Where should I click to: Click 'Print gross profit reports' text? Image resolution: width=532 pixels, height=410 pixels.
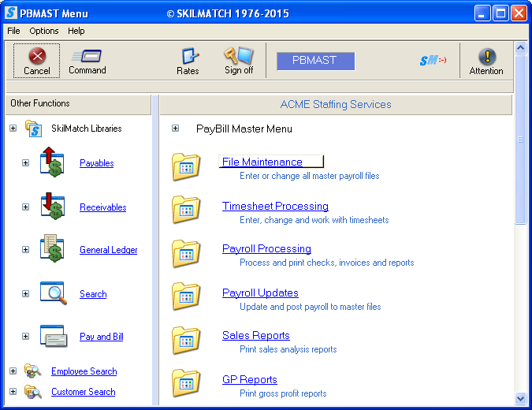[x=283, y=393]
